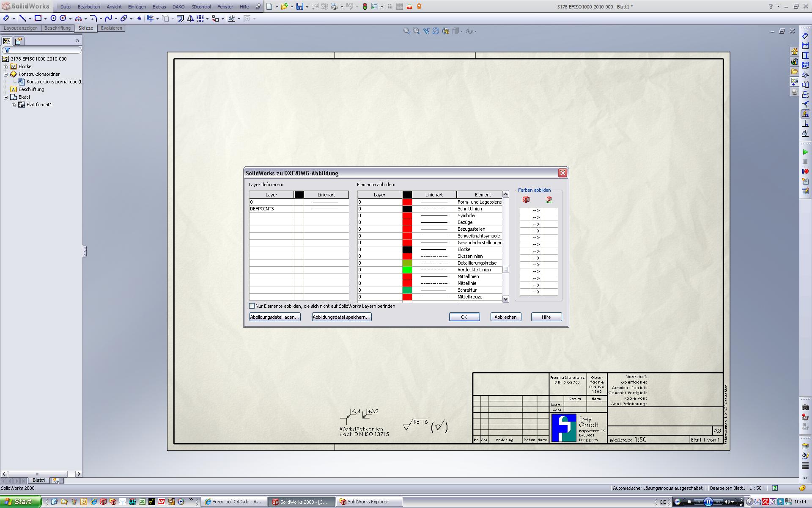Image resolution: width=812 pixels, height=508 pixels.
Task: Switch to Layout anzeigen tab
Action: (x=21, y=28)
